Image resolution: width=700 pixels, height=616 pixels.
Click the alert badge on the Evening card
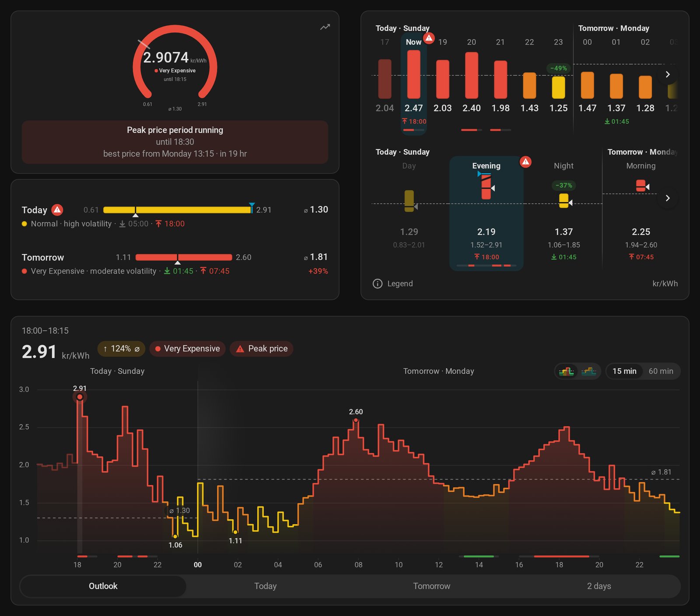point(525,162)
